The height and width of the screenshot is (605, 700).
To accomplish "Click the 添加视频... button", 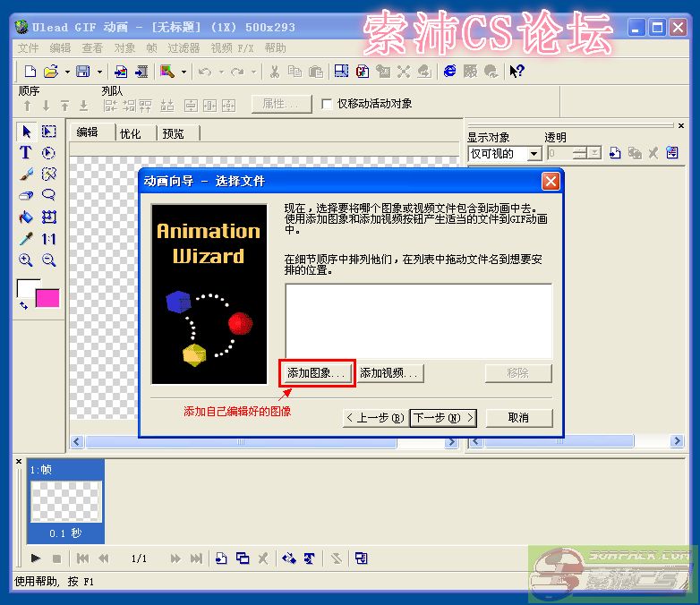I will pos(388,373).
